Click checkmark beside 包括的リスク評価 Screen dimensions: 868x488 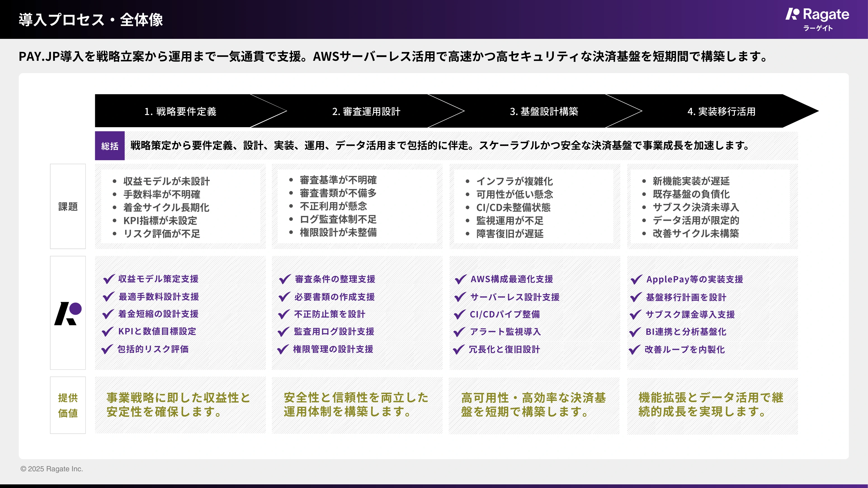tap(107, 349)
